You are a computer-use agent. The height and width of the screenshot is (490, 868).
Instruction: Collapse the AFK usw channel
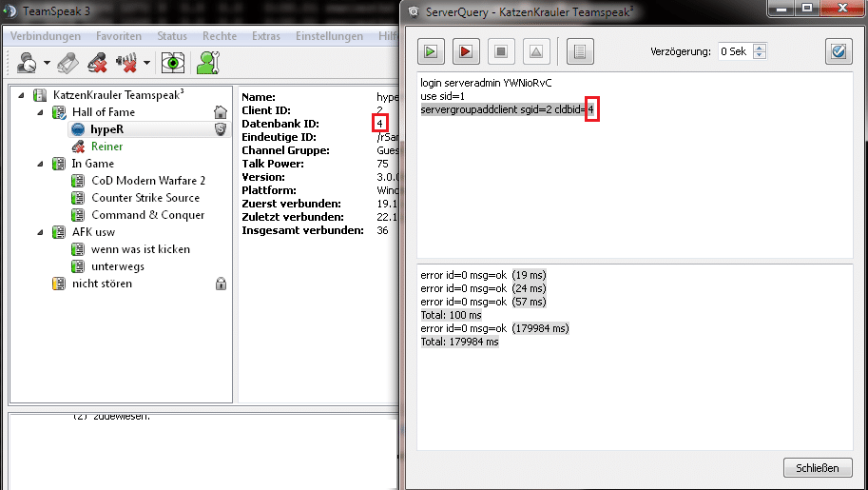click(x=41, y=232)
